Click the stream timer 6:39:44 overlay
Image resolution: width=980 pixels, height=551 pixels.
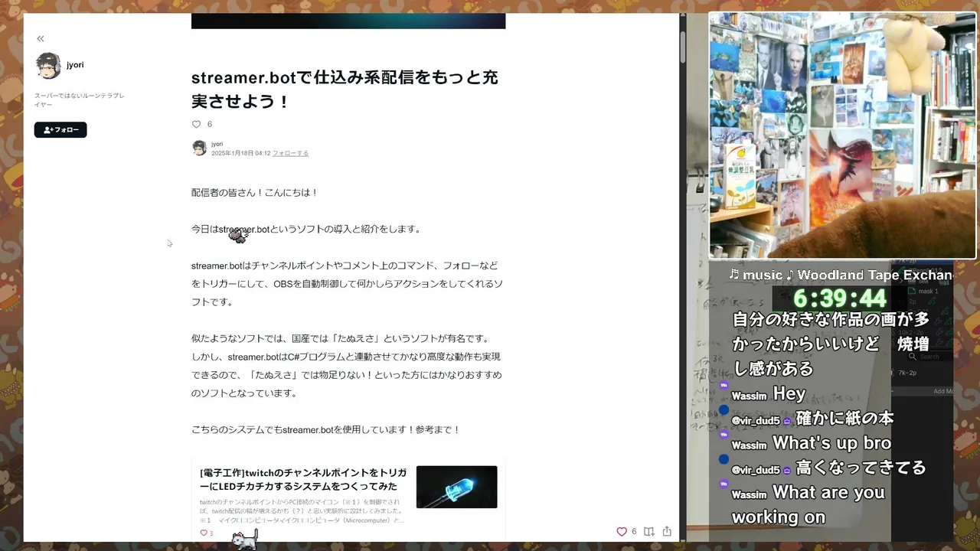(840, 298)
